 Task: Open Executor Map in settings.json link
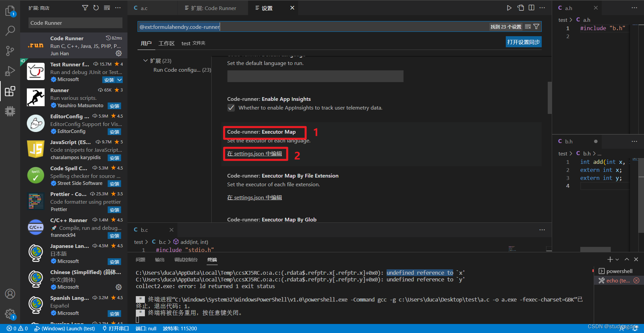click(x=255, y=153)
